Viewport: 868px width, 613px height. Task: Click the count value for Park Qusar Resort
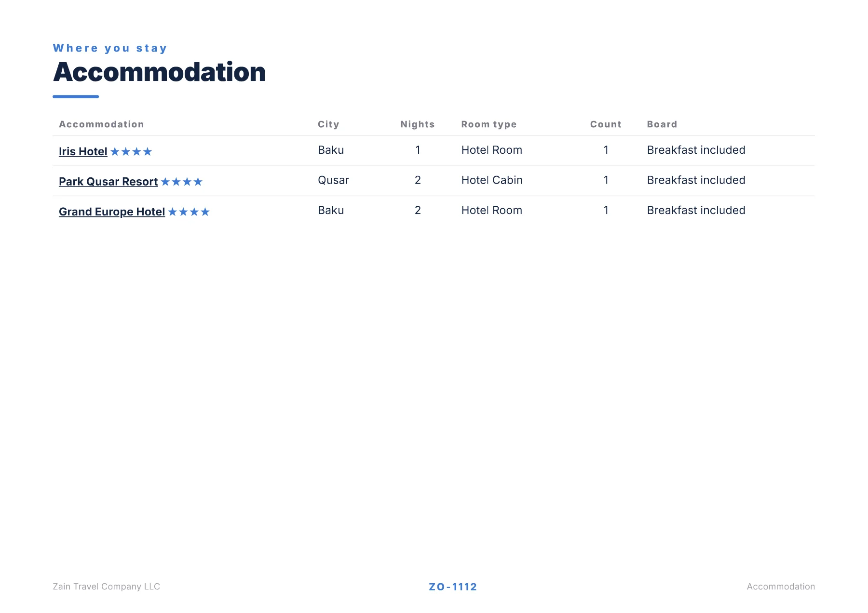click(x=606, y=180)
